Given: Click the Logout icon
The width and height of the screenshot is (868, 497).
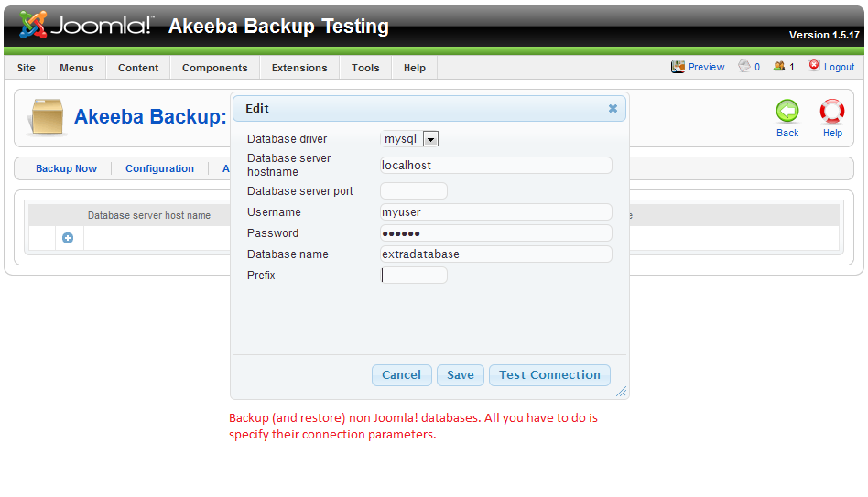Looking at the screenshot, I should pyautogui.click(x=813, y=66).
